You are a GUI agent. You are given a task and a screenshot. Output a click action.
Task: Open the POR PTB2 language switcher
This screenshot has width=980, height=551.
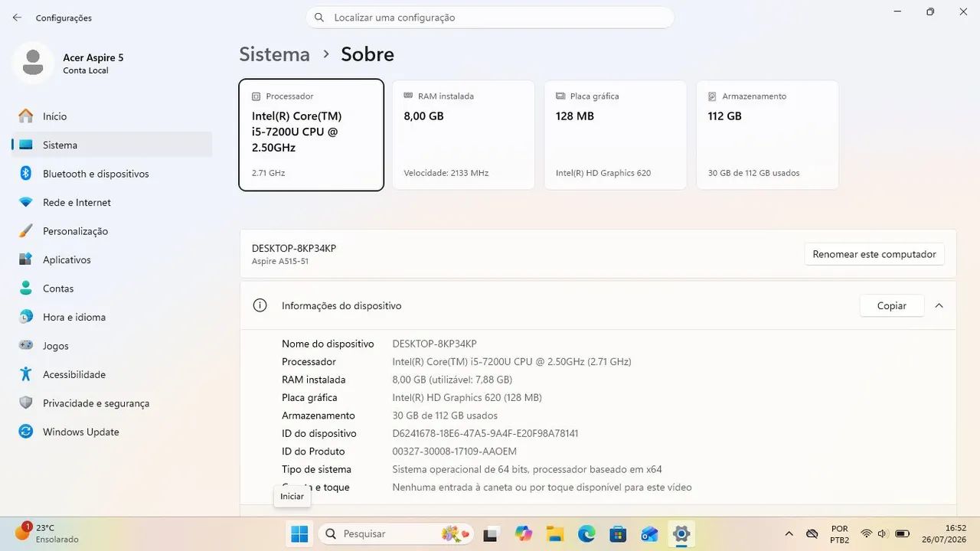[840, 533]
